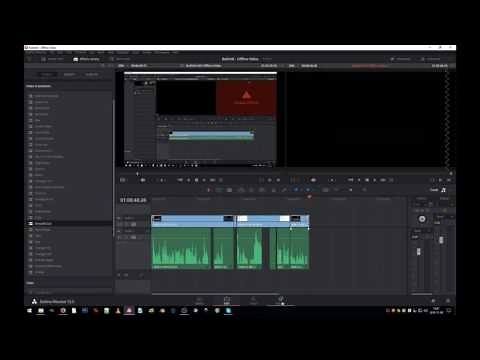
Task: Play the source viewer in reverse
Action: 188,180
